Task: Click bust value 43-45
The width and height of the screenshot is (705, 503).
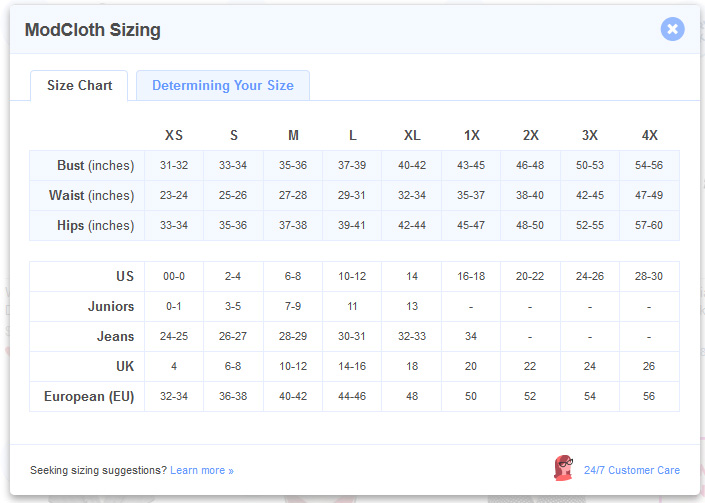Action: click(471, 165)
